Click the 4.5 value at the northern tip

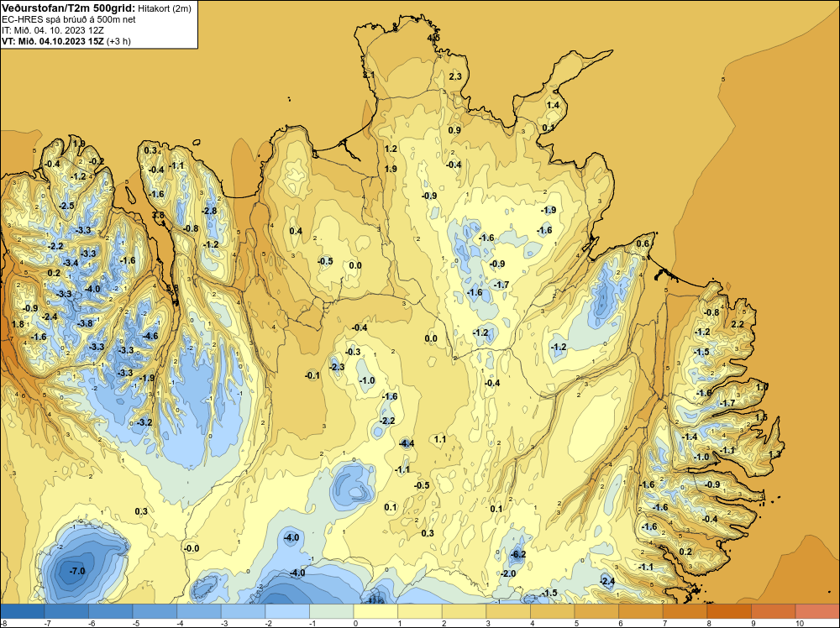pos(433,38)
